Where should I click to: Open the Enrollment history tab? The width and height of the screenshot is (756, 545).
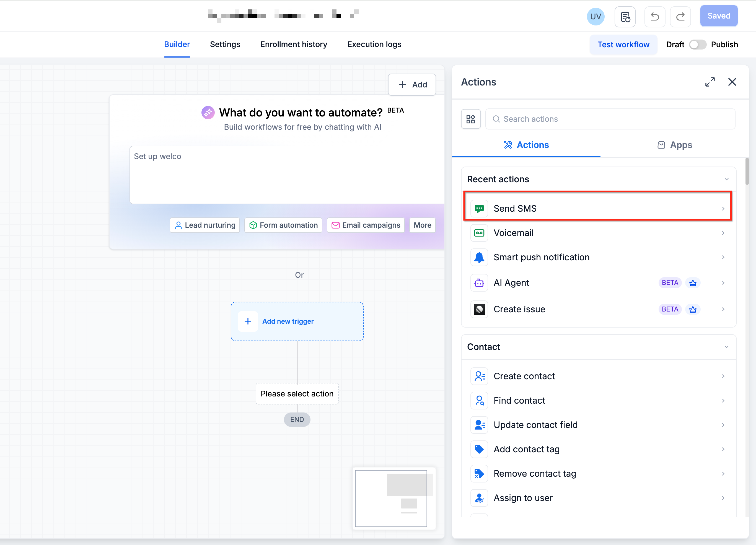click(x=294, y=44)
